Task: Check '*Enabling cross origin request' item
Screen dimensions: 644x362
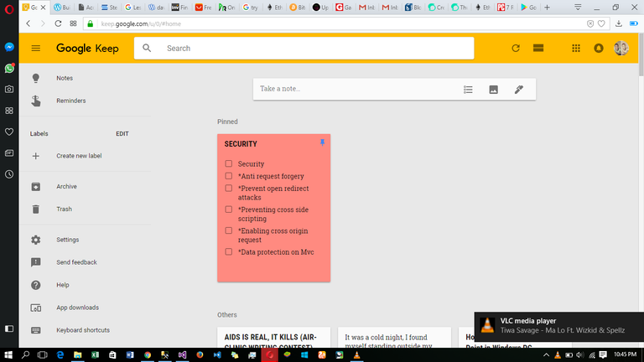Action: point(229,230)
